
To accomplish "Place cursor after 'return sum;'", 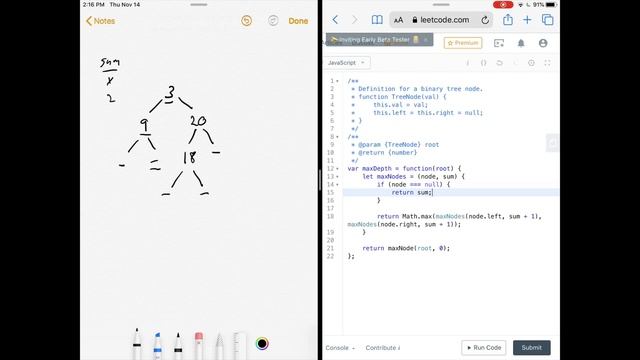I will coord(432,192).
